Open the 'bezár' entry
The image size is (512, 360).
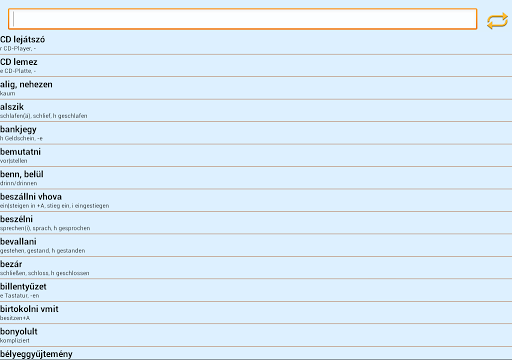click(256, 268)
